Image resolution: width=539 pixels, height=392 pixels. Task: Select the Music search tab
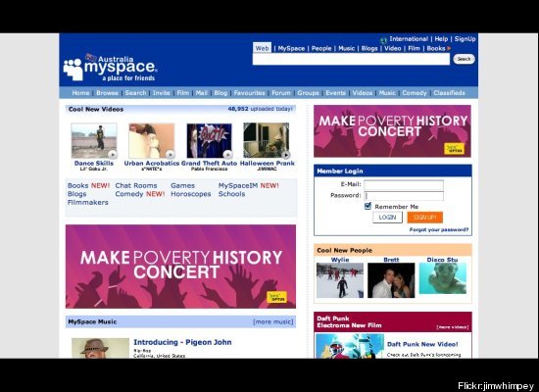pos(347,48)
